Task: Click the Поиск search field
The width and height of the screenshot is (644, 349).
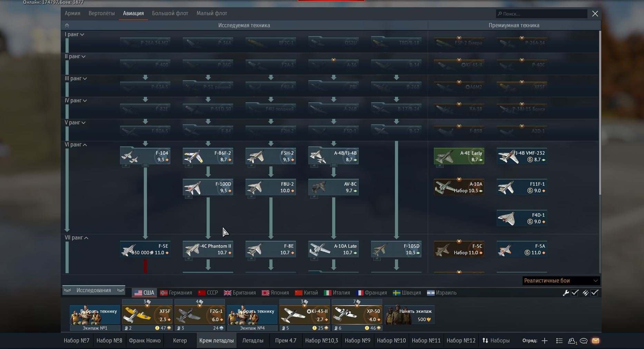Action: (x=542, y=14)
